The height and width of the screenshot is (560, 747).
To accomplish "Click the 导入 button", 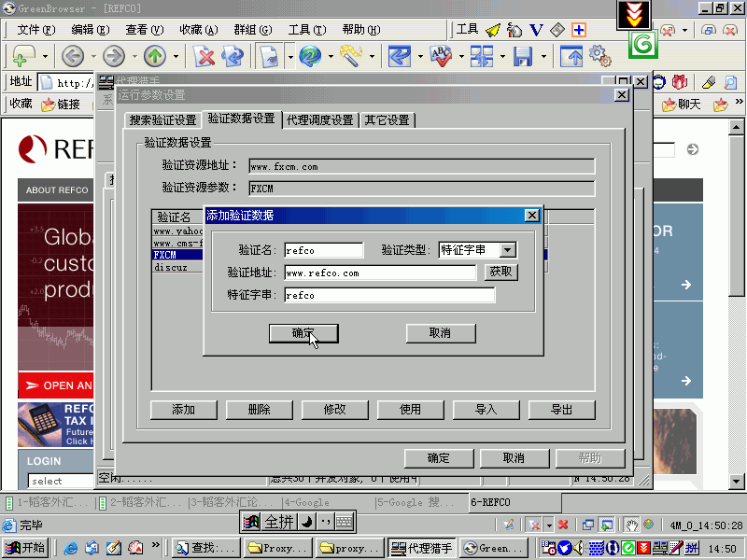I will 486,410.
